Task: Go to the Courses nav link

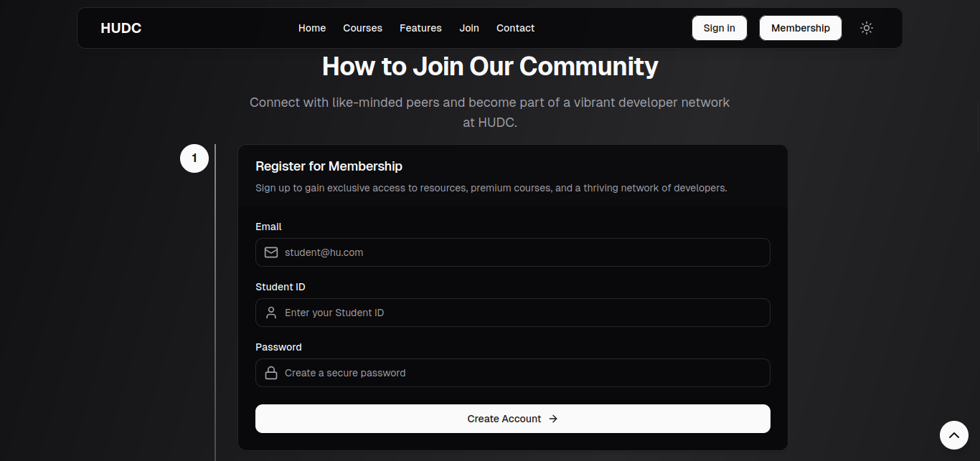Action: click(x=362, y=28)
